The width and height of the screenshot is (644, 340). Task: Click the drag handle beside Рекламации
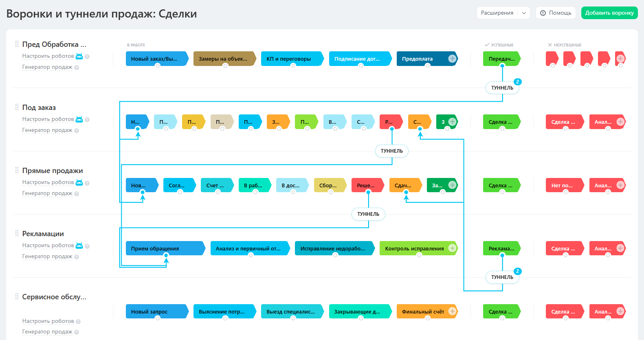(17, 233)
